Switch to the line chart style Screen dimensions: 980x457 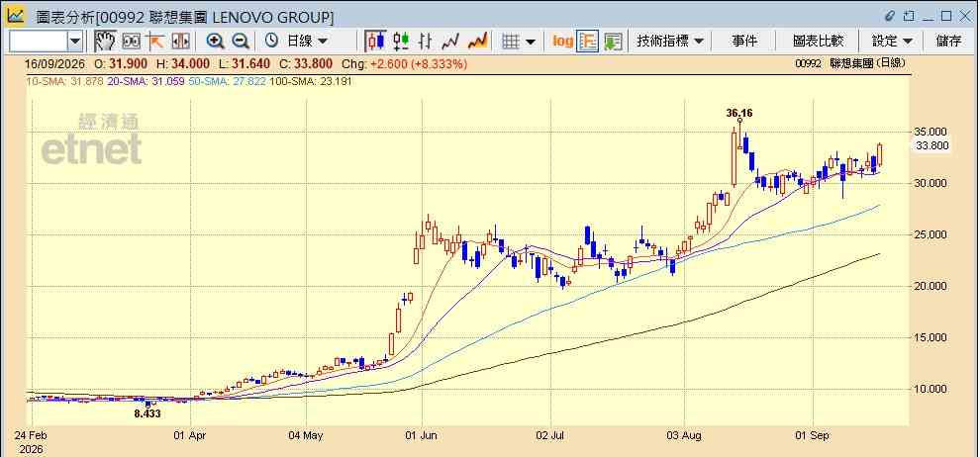pyautogui.click(x=450, y=42)
